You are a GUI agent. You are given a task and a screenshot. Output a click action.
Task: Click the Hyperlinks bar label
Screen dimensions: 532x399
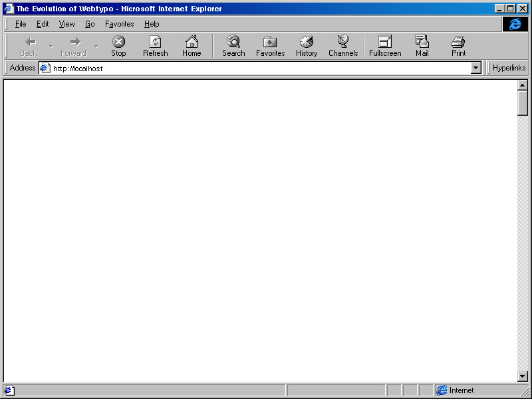coord(509,67)
